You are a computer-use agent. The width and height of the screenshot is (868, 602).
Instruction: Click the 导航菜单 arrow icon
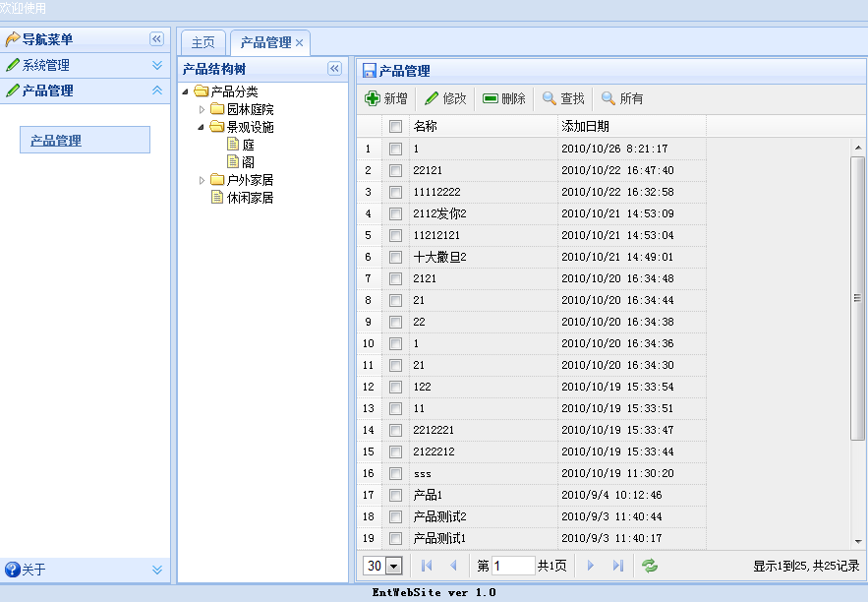[x=12, y=38]
